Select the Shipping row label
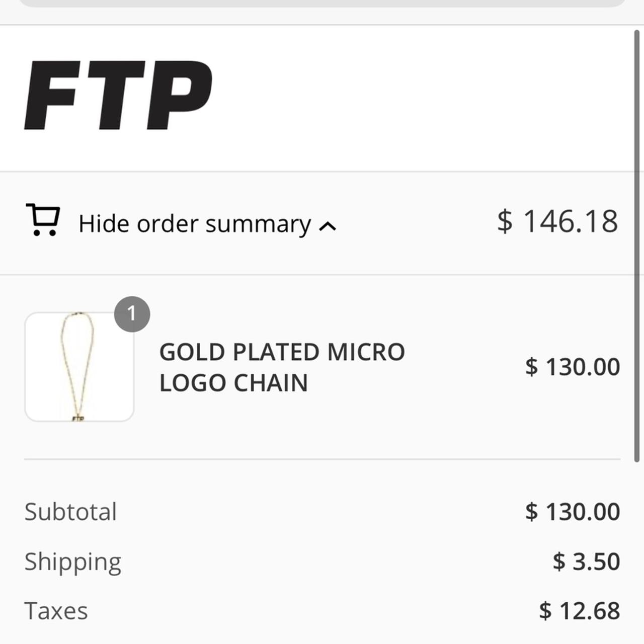This screenshot has width=644, height=644. tap(73, 560)
